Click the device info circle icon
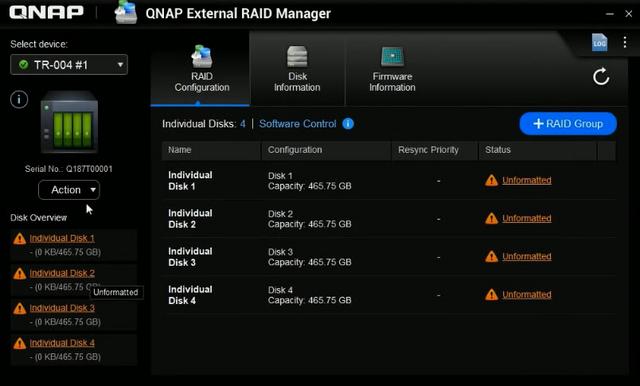 tap(19, 99)
